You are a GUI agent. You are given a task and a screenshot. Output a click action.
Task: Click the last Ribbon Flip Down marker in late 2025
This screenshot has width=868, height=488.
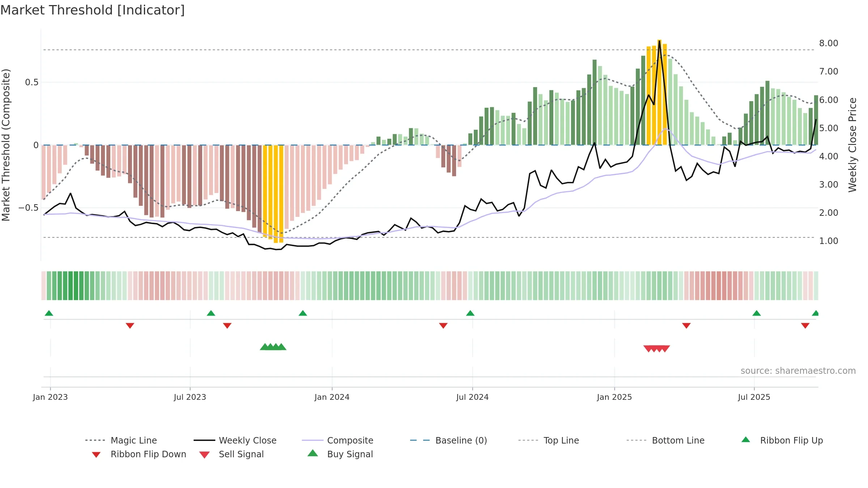pyautogui.click(x=805, y=326)
